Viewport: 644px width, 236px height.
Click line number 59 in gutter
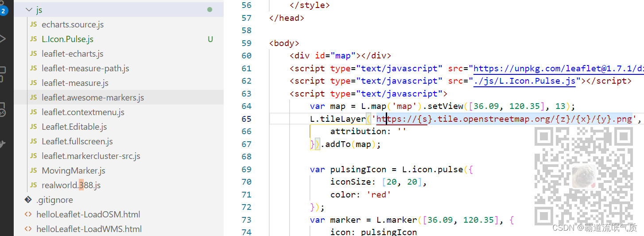[x=246, y=43]
